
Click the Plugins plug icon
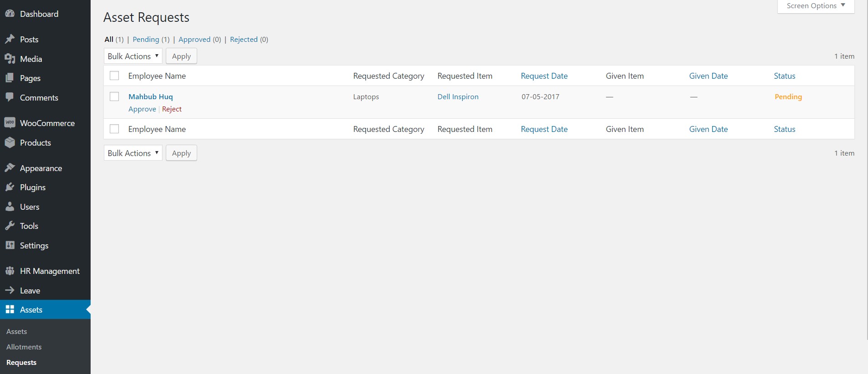coord(10,187)
